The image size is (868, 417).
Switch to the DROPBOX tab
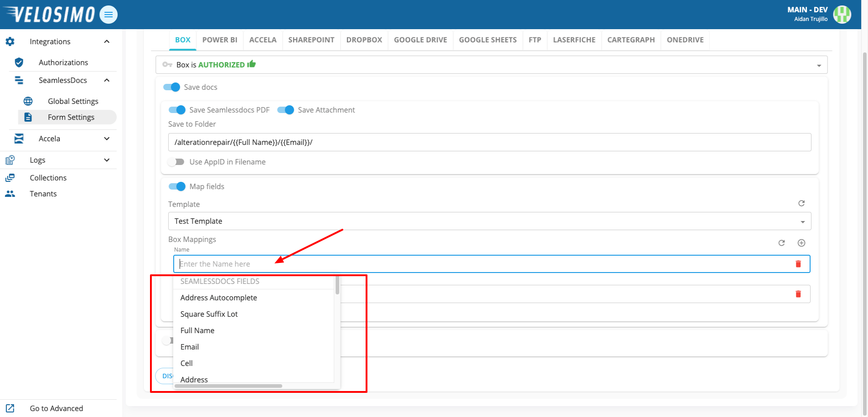tap(364, 40)
